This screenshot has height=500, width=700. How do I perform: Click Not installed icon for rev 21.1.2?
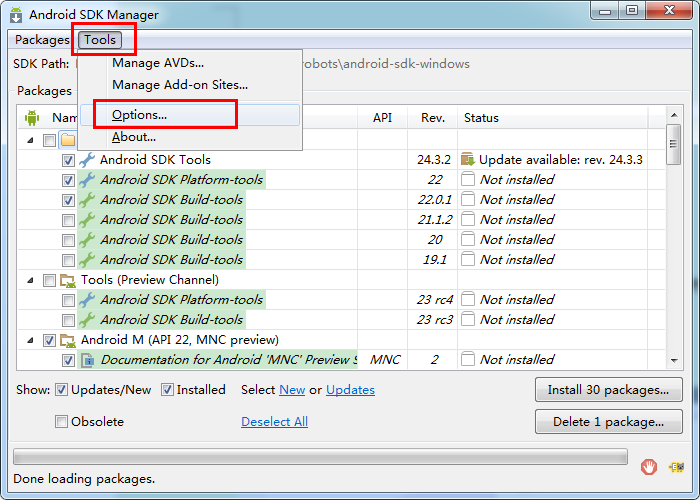pyautogui.click(x=468, y=219)
